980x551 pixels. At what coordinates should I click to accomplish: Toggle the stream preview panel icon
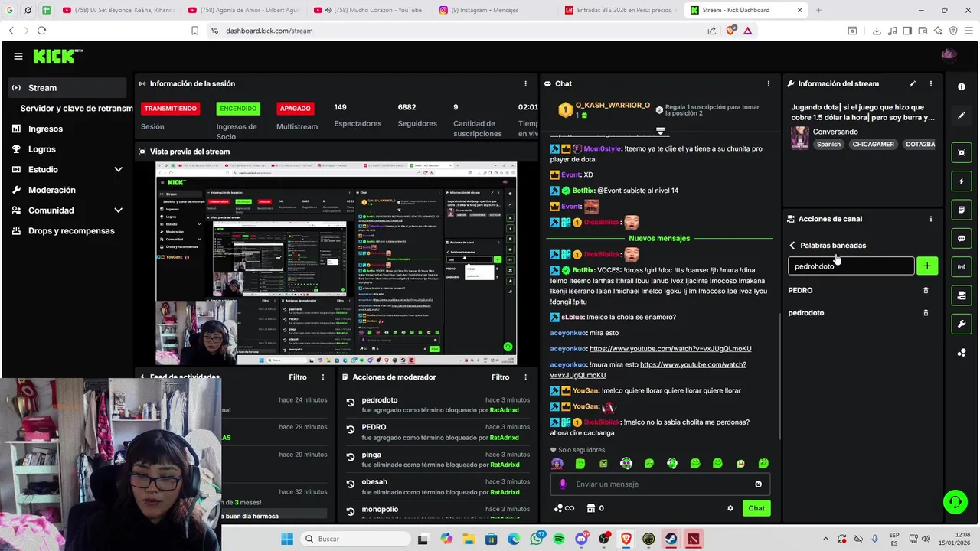coord(962,152)
